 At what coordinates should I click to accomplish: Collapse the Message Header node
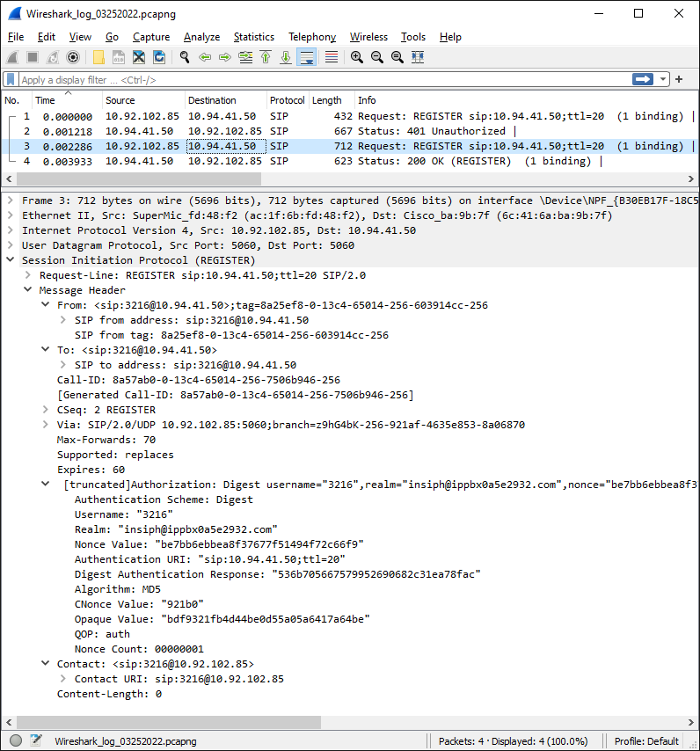(x=28, y=290)
